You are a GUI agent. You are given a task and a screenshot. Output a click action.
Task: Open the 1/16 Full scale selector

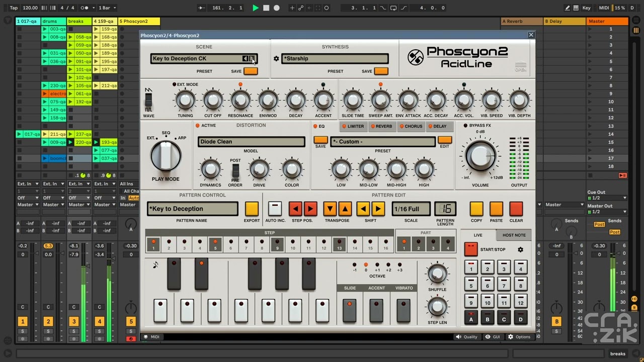pyautogui.click(x=411, y=209)
